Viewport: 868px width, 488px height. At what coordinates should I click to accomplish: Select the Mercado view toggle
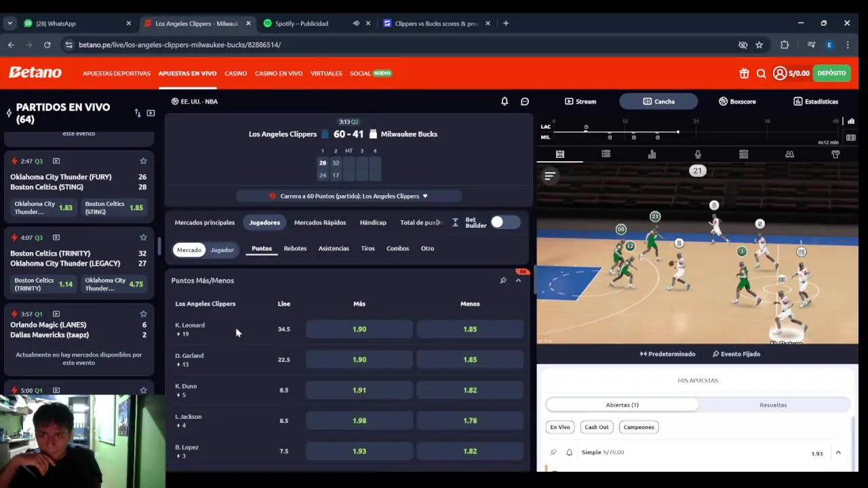(x=189, y=249)
